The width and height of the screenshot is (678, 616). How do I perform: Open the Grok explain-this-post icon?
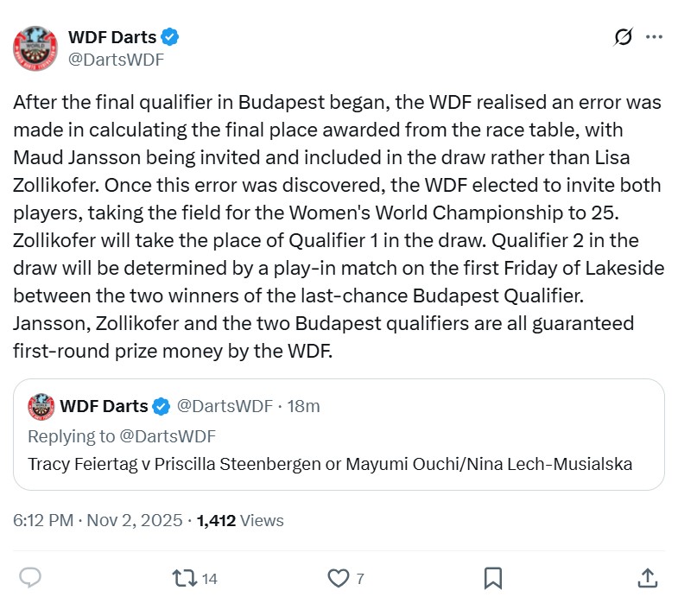(622, 37)
